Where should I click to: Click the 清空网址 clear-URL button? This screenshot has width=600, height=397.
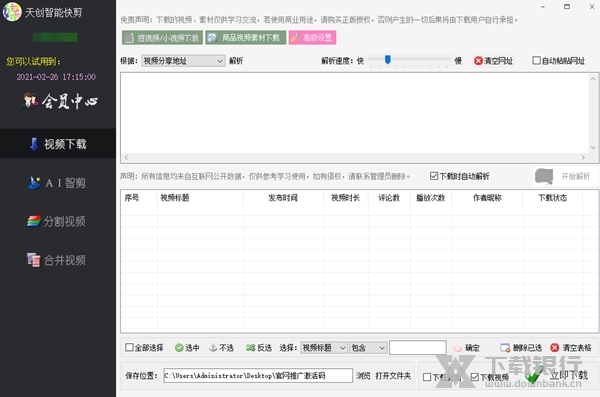point(493,60)
